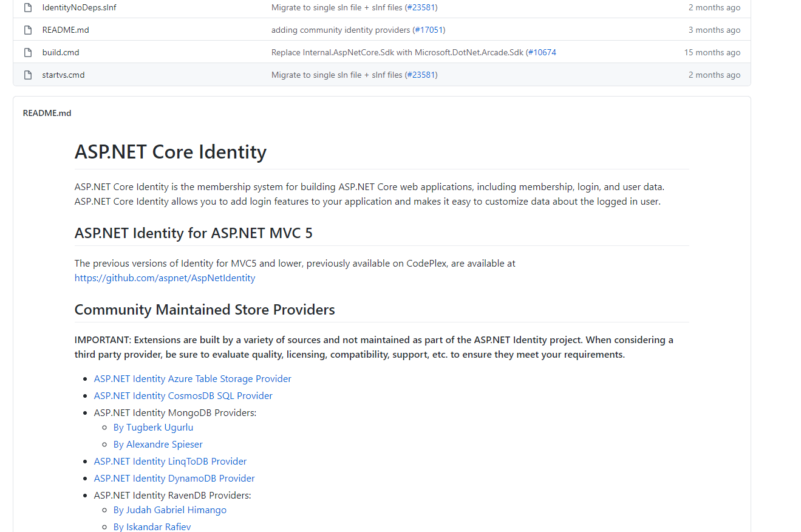This screenshot has width=801, height=532.
Task: Click 'Community Maintained Store Providers' heading
Action: [x=205, y=310]
